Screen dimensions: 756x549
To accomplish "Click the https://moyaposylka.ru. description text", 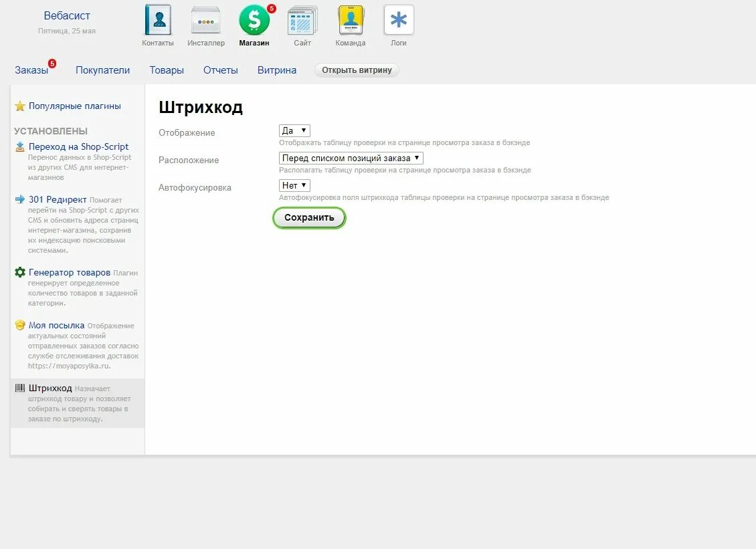I will tap(70, 366).
